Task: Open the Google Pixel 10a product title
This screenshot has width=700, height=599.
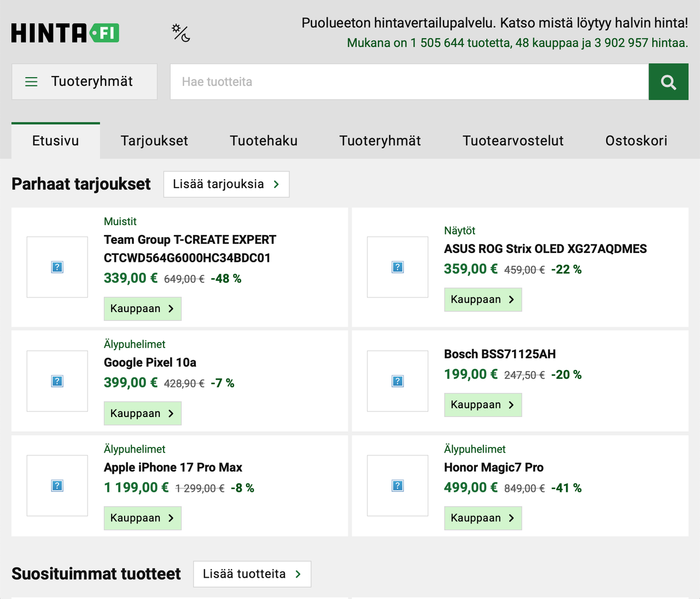Action: coord(150,362)
